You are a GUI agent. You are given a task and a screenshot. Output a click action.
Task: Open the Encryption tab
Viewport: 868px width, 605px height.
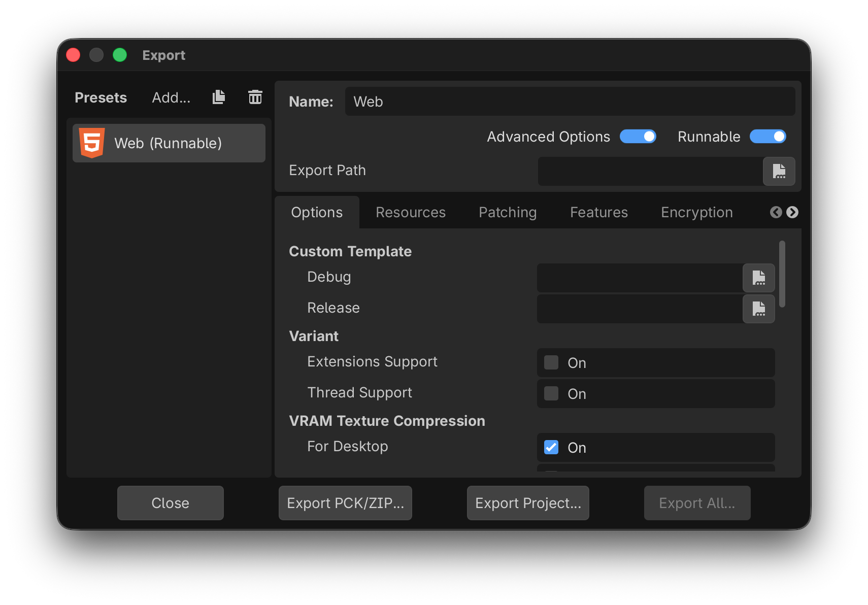[x=696, y=212]
